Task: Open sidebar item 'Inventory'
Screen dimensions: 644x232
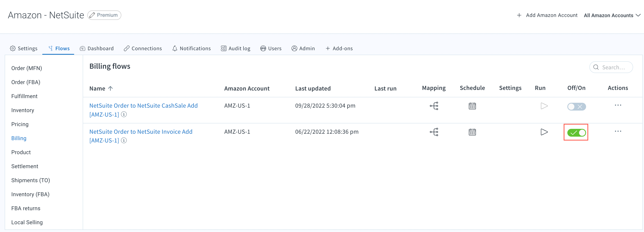Action: pos(23,110)
